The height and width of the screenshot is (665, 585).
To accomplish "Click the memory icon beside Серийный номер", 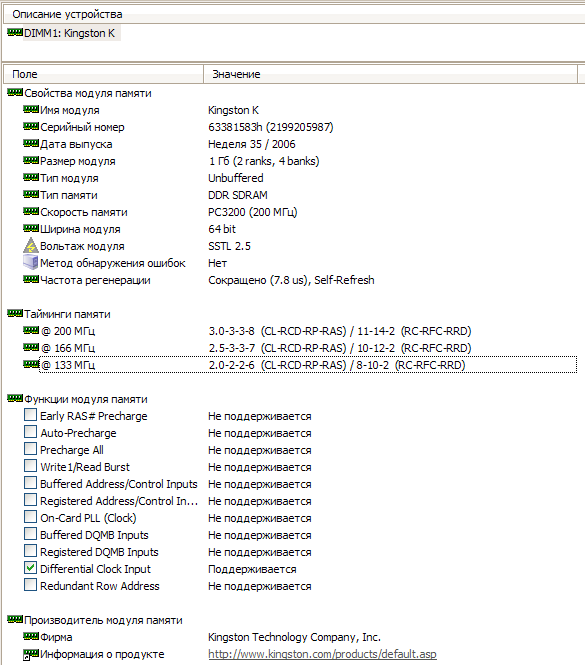I will (x=31, y=126).
